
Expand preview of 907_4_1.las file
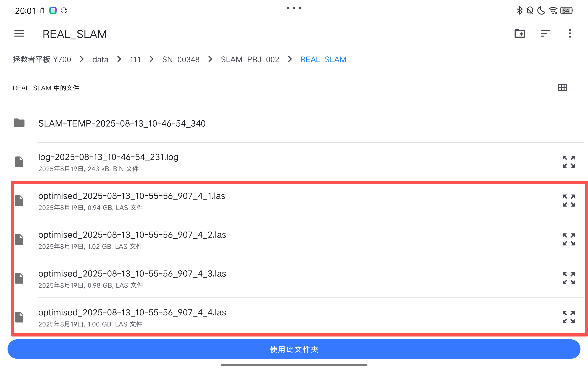click(568, 201)
